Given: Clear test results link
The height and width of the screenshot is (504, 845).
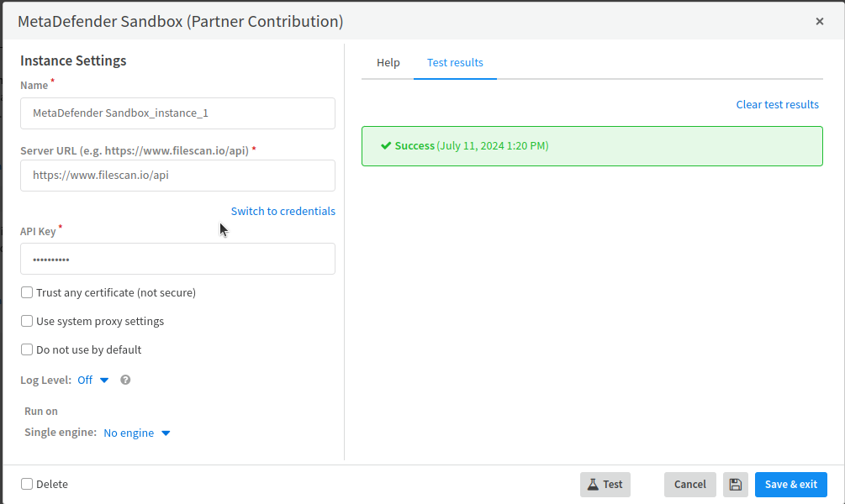Looking at the screenshot, I should tap(777, 104).
